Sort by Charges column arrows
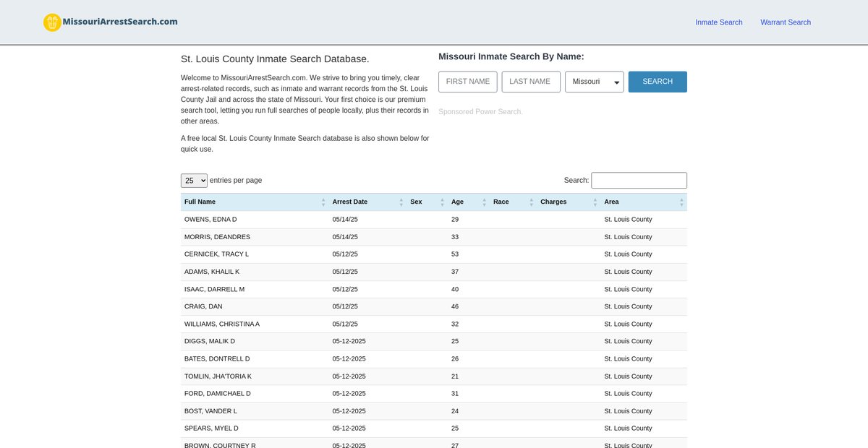The height and width of the screenshot is (448, 868). coord(595,202)
